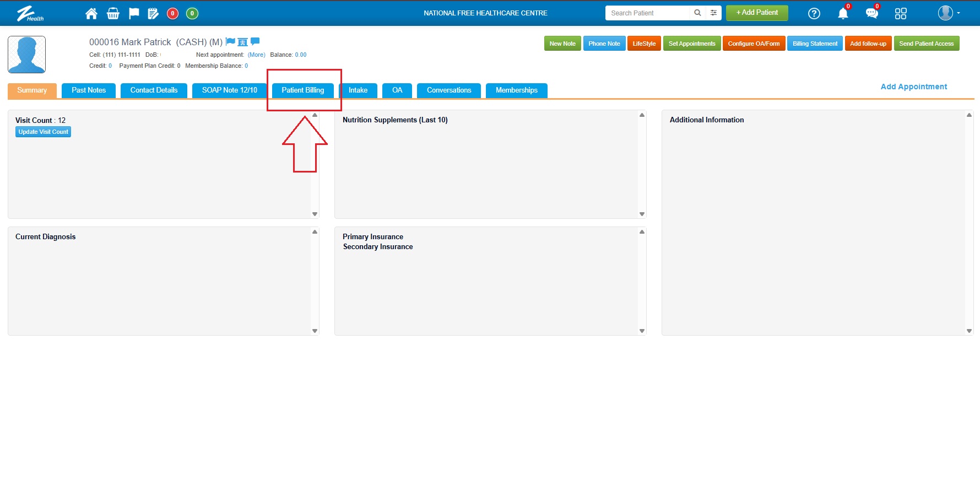The height and width of the screenshot is (501, 980).
Task: Open the four-squares apps grid icon
Action: point(901,13)
